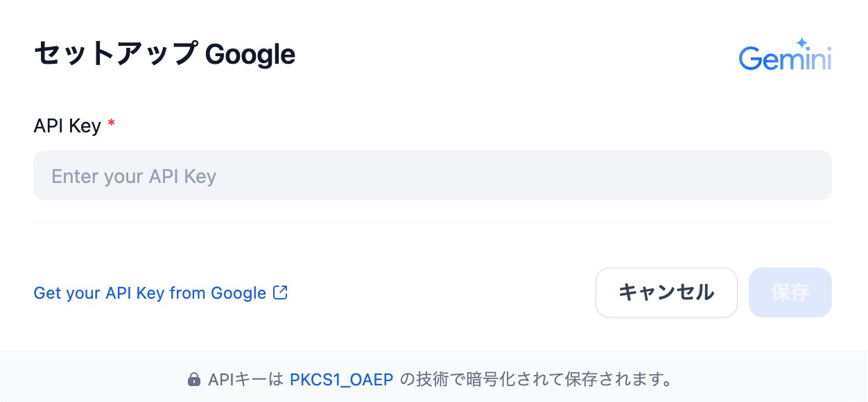The height and width of the screenshot is (402, 868).
Task: Click the external link icon after the API key link
Action: tap(280, 292)
